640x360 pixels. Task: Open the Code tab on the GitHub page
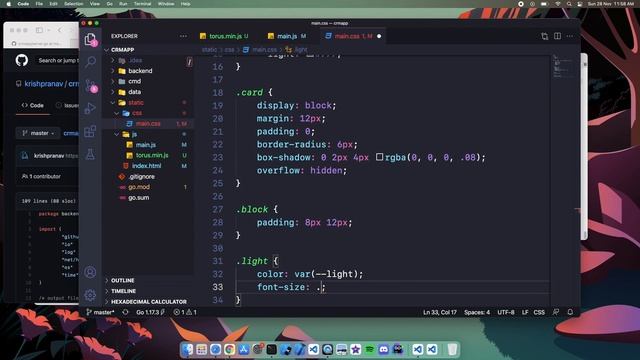(x=33, y=105)
